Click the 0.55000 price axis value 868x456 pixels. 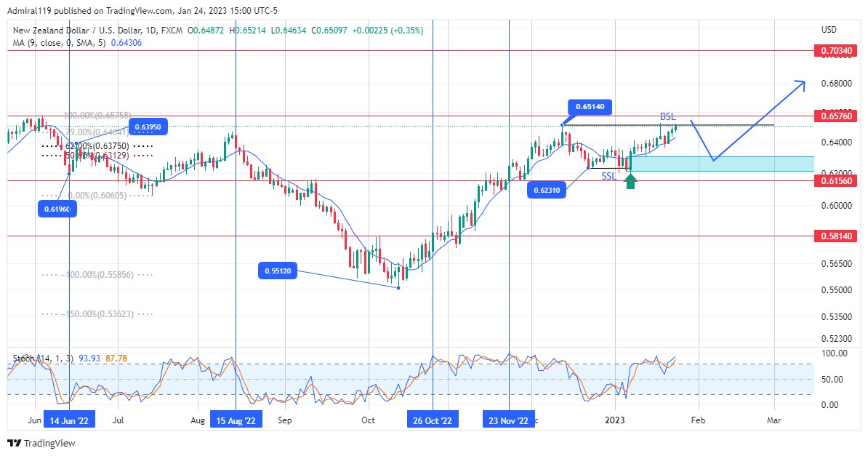[836, 289]
